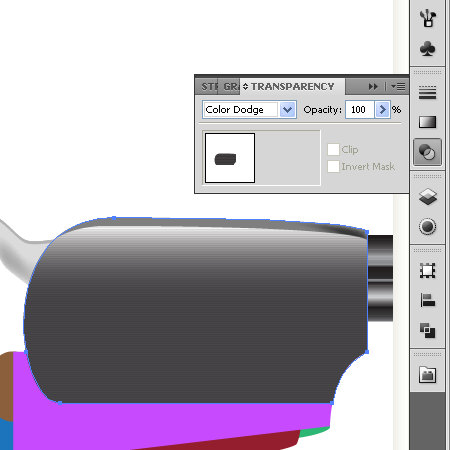The height and width of the screenshot is (450, 450).
Task: Toggle the Transparency panel icon in dock
Action: (x=427, y=152)
